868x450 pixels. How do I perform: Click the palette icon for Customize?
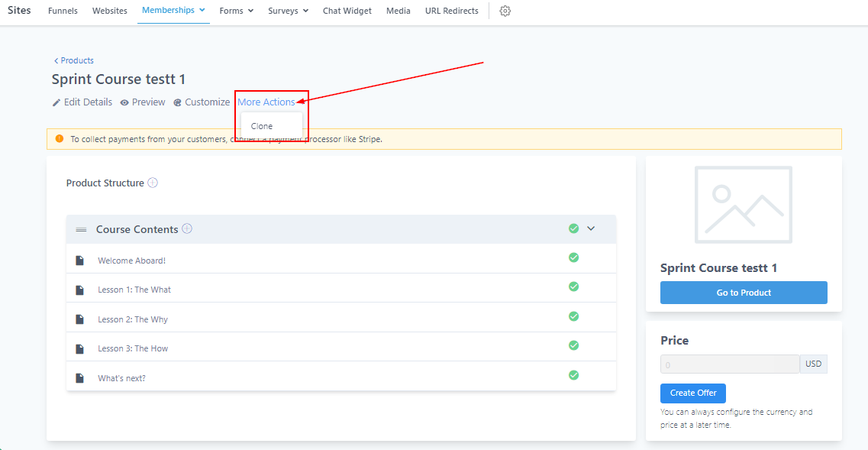click(x=177, y=102)
